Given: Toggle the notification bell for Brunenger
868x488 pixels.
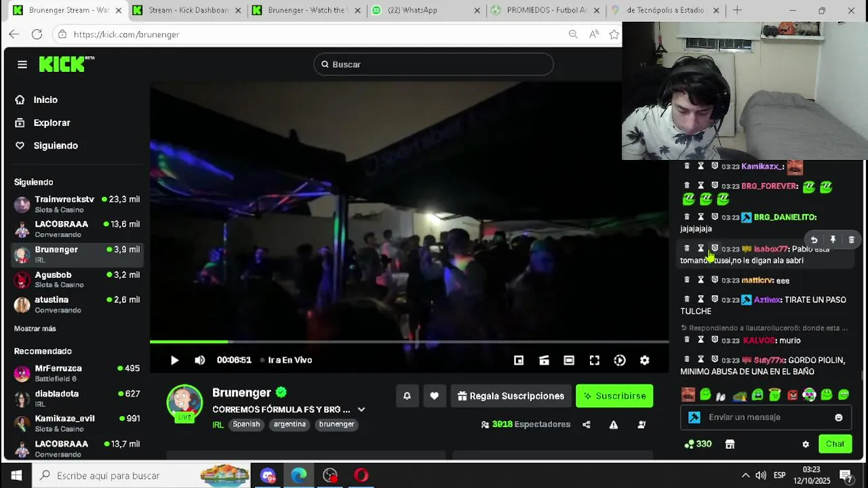Looking at the screenshot, I should coord(407,396).
